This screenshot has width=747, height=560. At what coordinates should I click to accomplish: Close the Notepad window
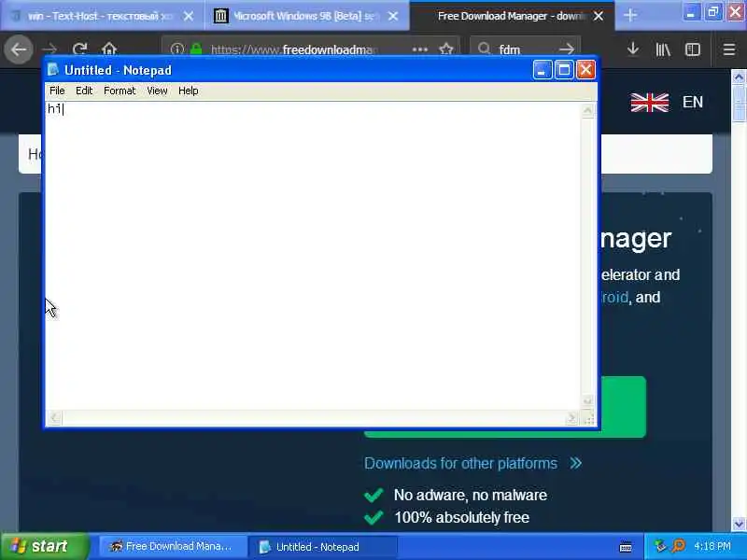(585, 70)
